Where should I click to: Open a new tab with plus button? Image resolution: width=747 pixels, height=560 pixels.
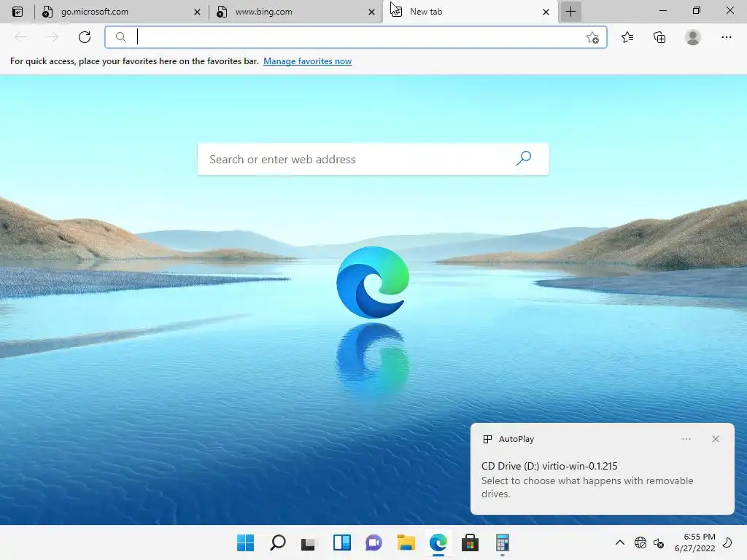tap(570, 12)
